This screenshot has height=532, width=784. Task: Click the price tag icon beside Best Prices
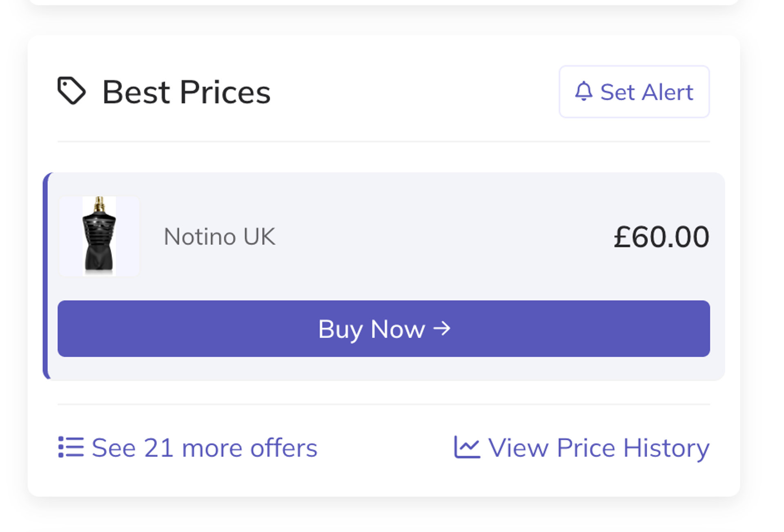click(71, 91)
